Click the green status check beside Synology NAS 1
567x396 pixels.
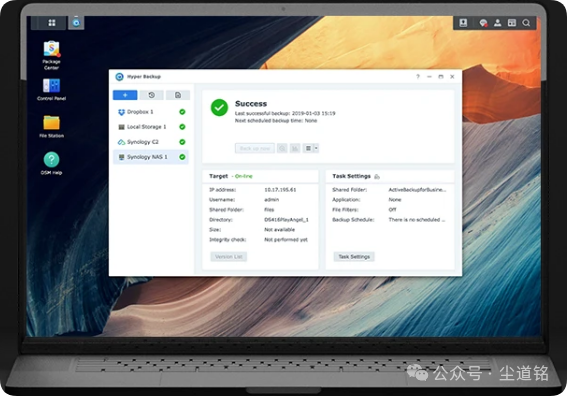pyautogui.click(x=182, y=157)
